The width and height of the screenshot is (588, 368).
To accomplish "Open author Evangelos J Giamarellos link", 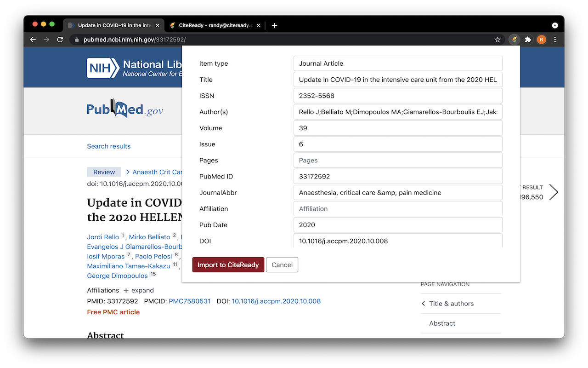I will (x=135, y=247).
